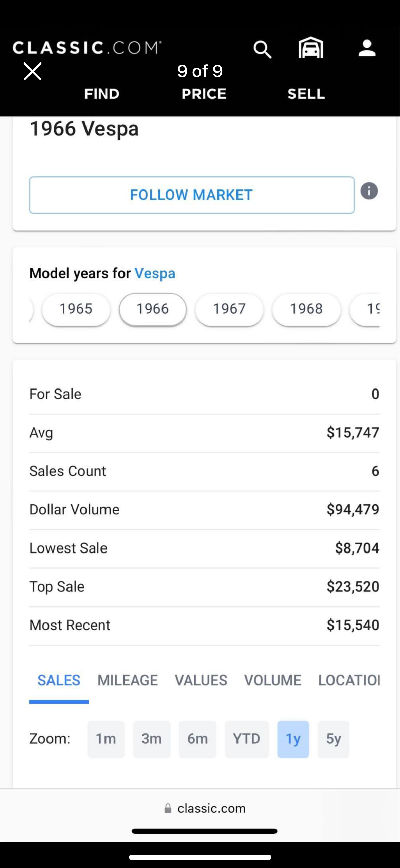This screenshot has width=400, height=868.
Task: Set chart zoom to YTD
Action: pyautogui.click(x=247, y=739)
